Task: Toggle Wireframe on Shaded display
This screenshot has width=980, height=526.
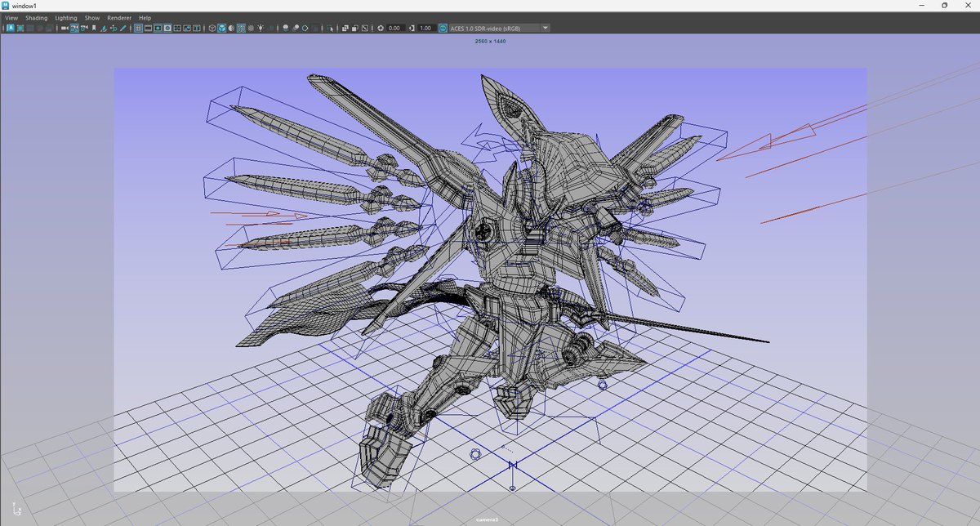Action: (x=241, y=28)
